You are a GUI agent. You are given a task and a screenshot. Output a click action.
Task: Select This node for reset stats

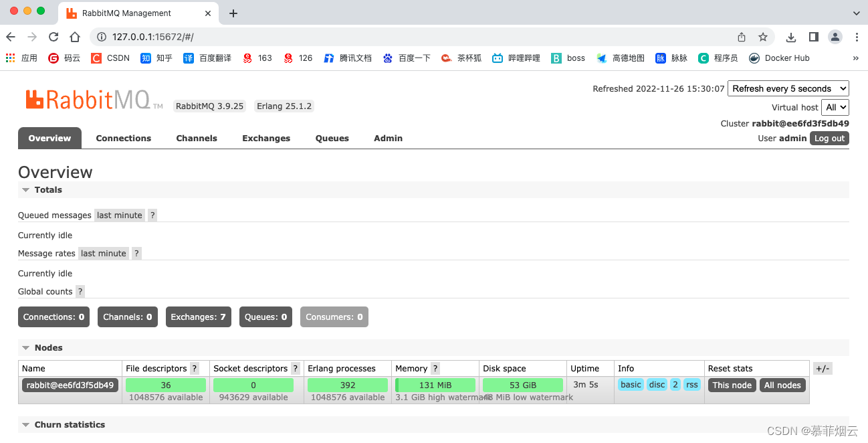point(732,385)
